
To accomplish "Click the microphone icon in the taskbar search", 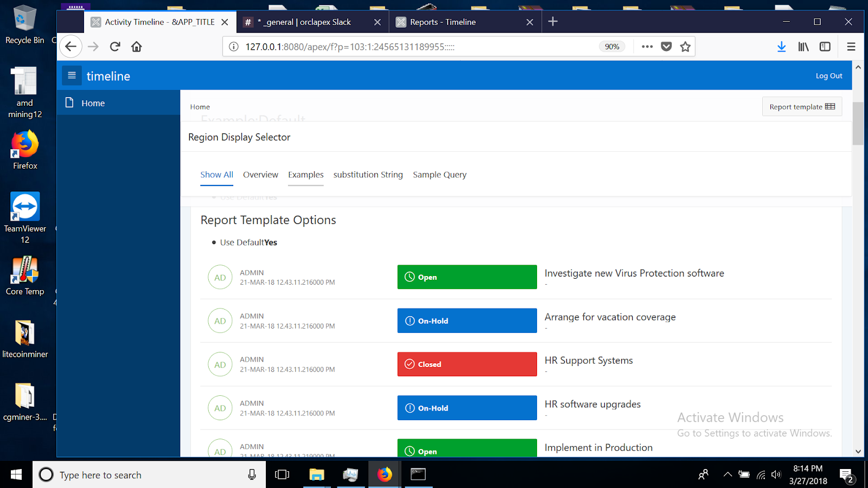I will pos(251,474).
